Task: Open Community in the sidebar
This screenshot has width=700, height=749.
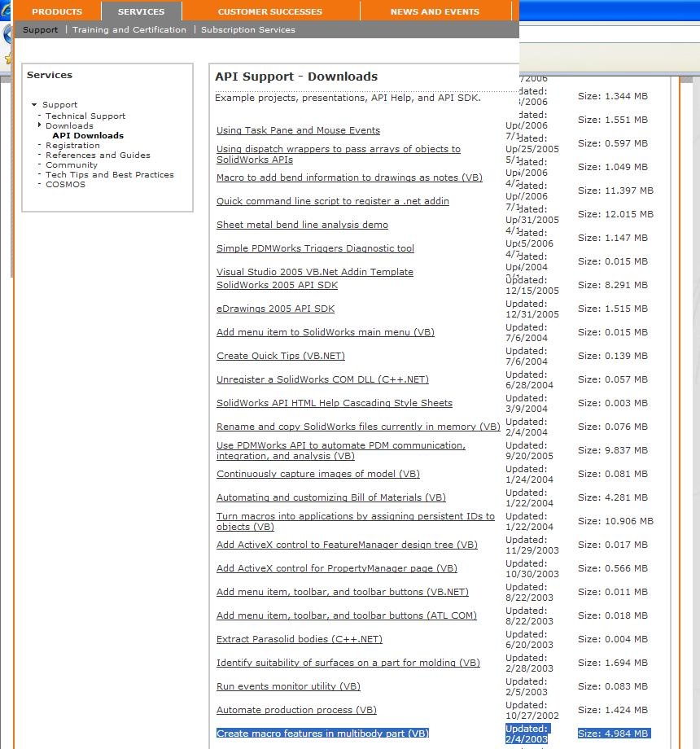Action: pos(71,164)
